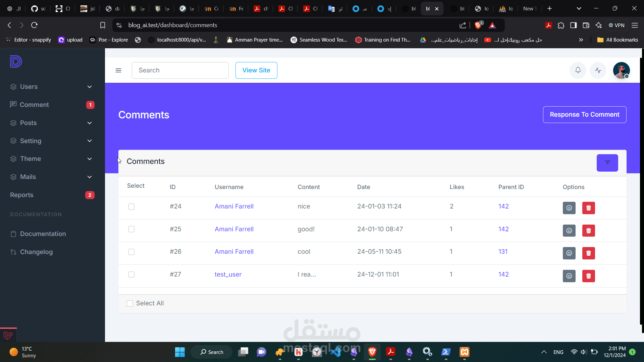Open the activity pulse icon
Screen dimensions: 644x362
click(x=598, y=70)
